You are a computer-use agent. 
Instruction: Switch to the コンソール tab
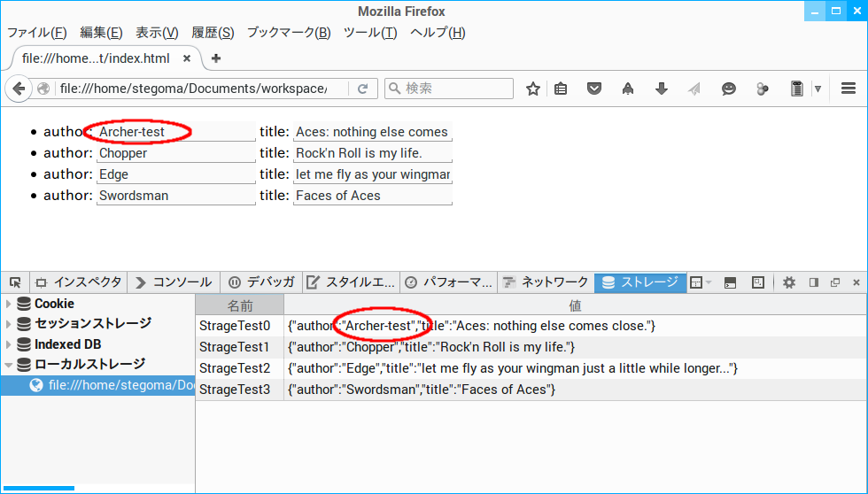(174, 282)
